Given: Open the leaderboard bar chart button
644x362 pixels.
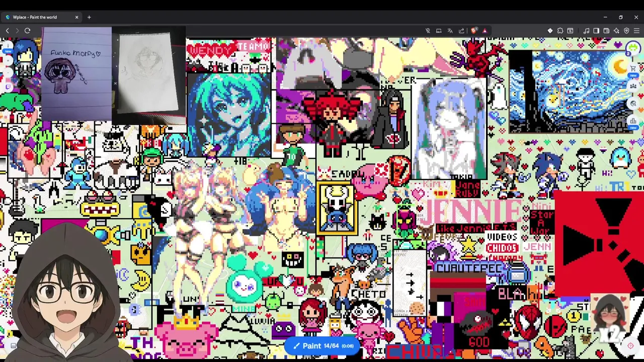Looking at the screenshot, I should pyautogui.click(x=633, y=121).
